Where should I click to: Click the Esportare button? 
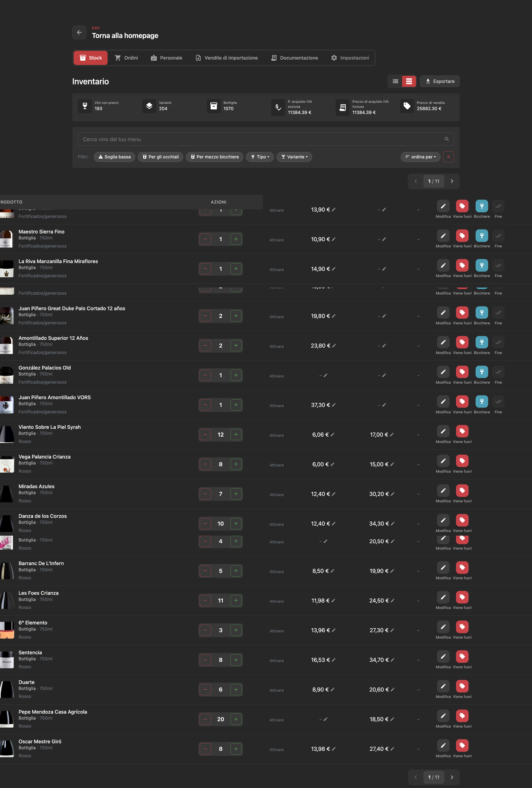click(x=440, y=81)
